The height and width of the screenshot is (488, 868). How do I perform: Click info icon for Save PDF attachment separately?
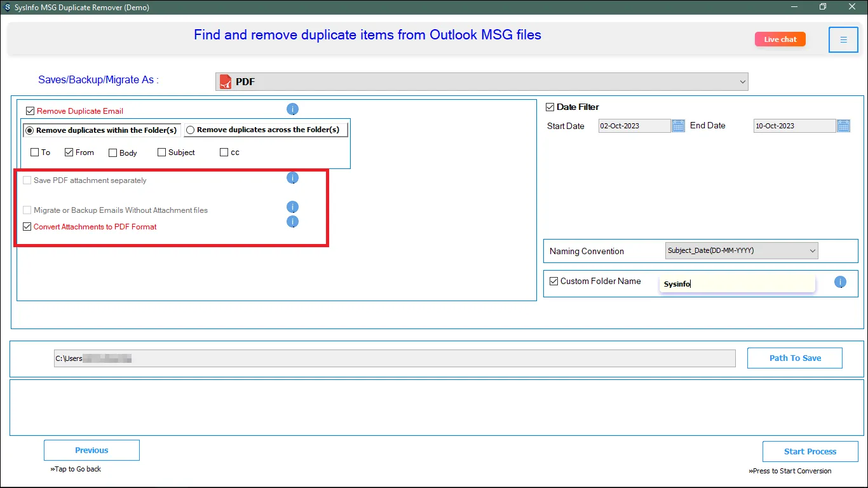[292, 178]
